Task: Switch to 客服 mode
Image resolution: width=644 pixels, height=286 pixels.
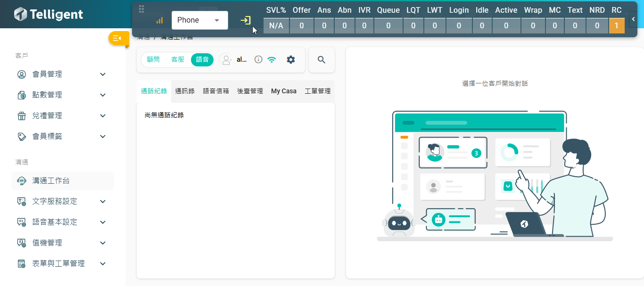Action: pyautogui.click(x=178, y=59)
